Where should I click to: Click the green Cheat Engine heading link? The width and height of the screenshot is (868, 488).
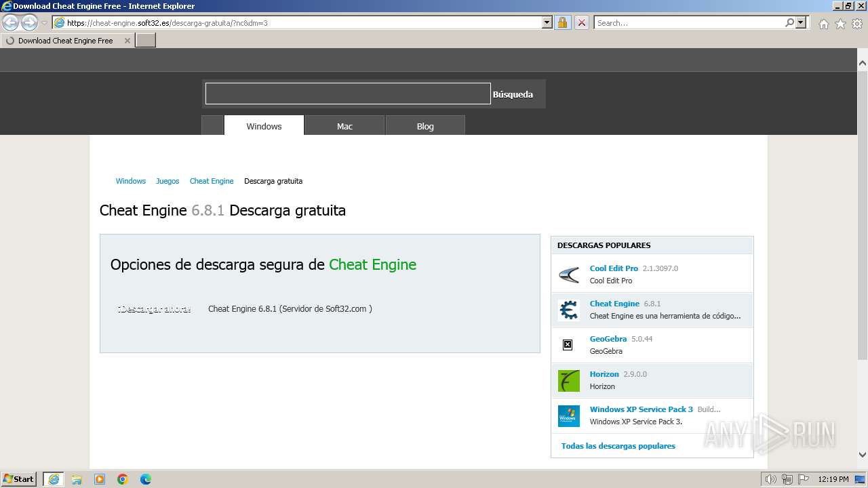(x=372, y=264)
